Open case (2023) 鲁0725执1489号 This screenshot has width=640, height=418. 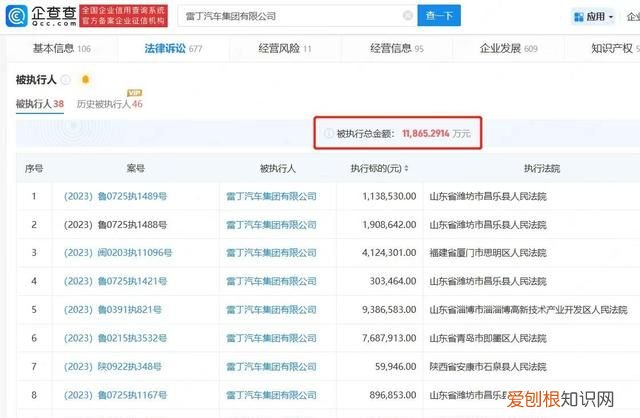point(116,197)
